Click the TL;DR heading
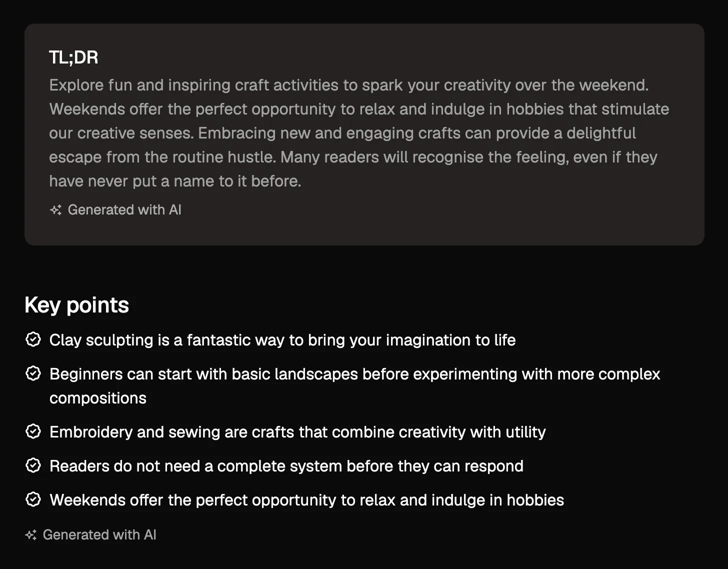728x569 pixels. tap(73, 57)
